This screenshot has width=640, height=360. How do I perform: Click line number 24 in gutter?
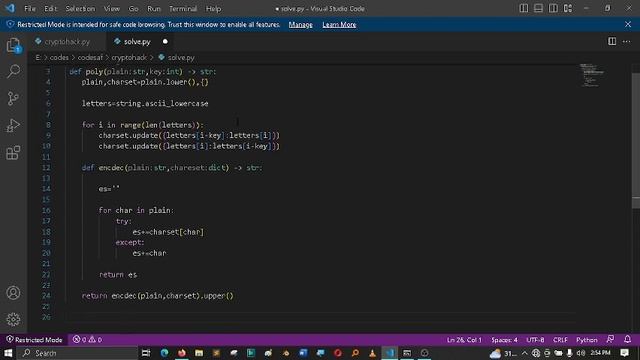point(46,296)
